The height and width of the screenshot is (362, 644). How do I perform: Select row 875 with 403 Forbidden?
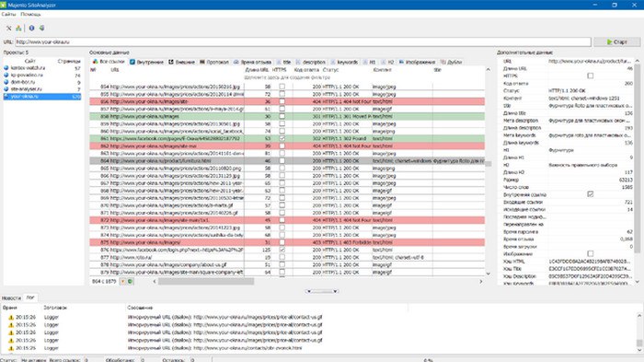[x=287, y=242]
